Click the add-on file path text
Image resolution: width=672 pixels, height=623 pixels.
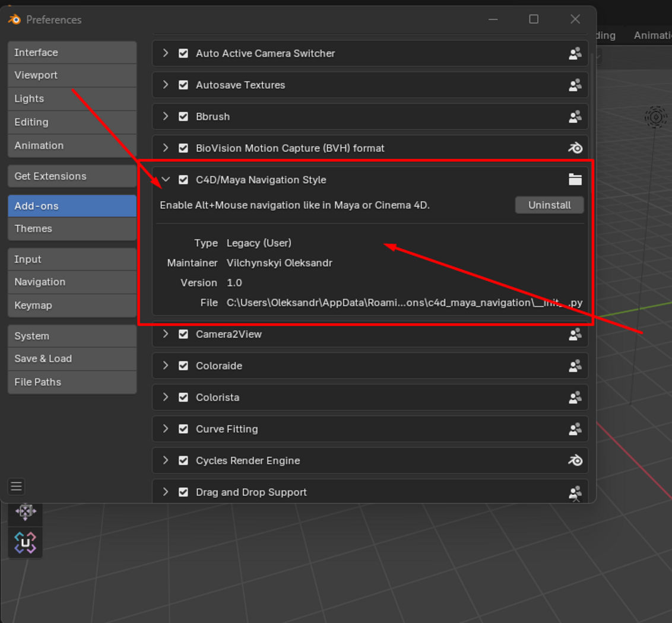point(405,303)
